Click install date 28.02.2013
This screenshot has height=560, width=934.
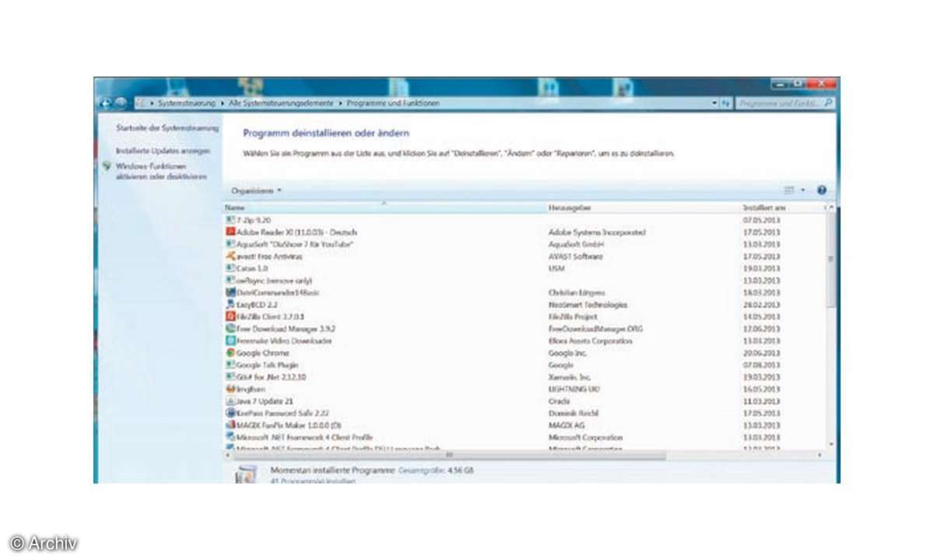[x=761, y=305]
